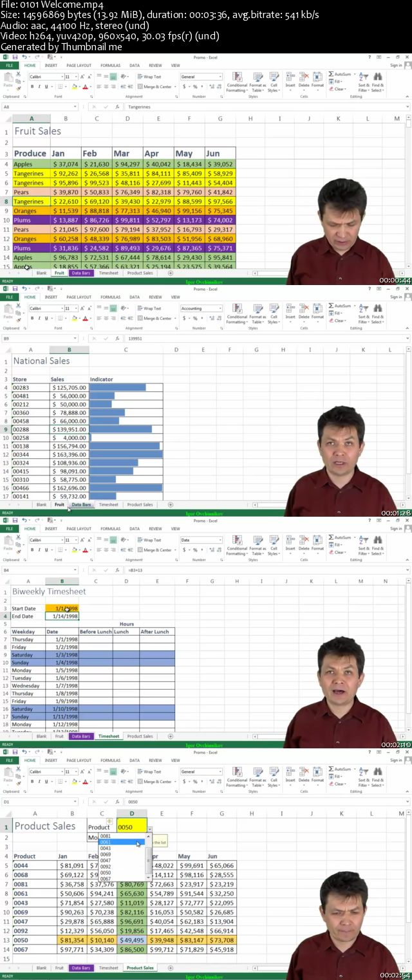Open the General number format dropdown in the Fruit Sales frame
The height and width of the screenshot is (980, 412).
pos(220,77)
